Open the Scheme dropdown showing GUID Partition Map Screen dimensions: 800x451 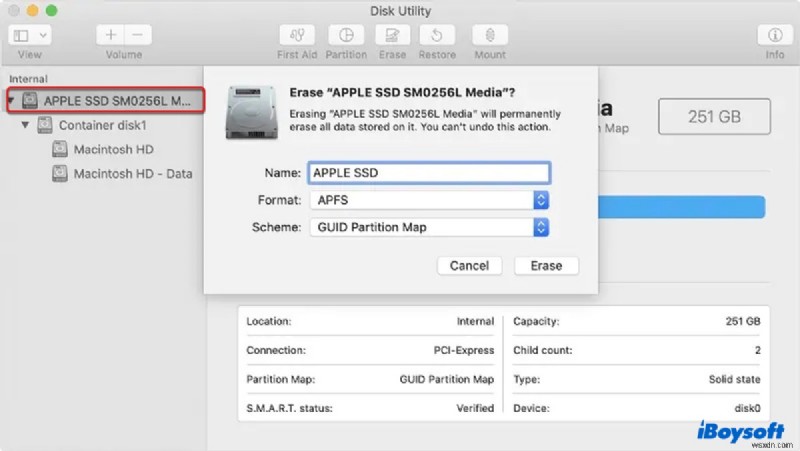(x=429, y=227)
